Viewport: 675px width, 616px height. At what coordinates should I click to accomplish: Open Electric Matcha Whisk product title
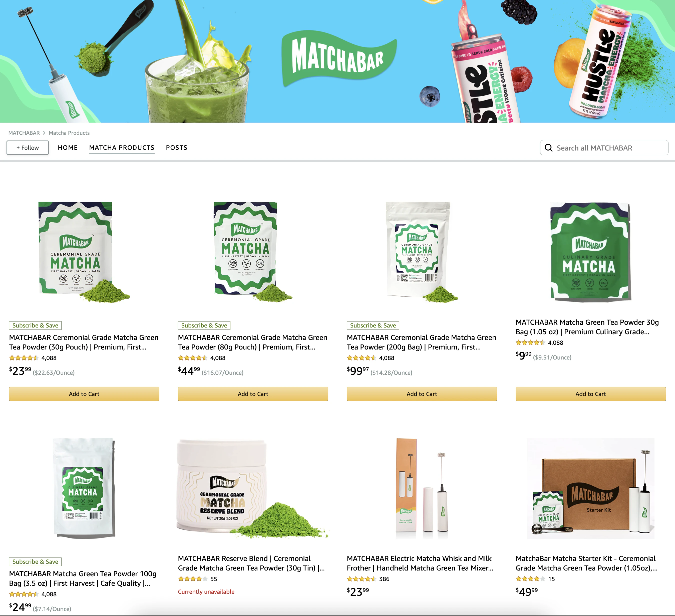[420, 563]
